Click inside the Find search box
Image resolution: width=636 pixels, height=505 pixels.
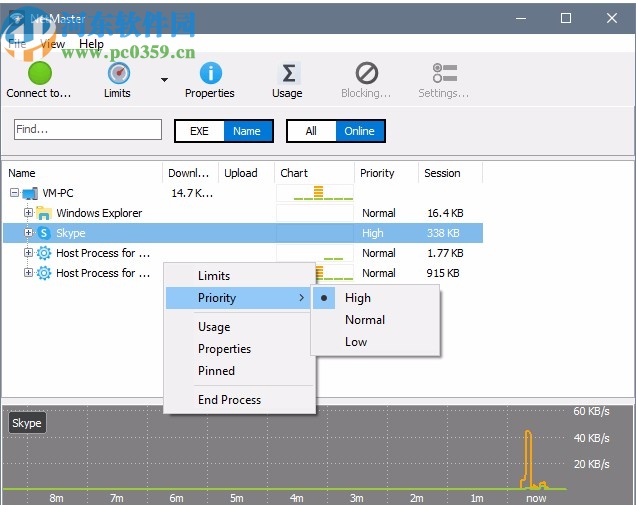pyautogui.click(x=88, y=129)
